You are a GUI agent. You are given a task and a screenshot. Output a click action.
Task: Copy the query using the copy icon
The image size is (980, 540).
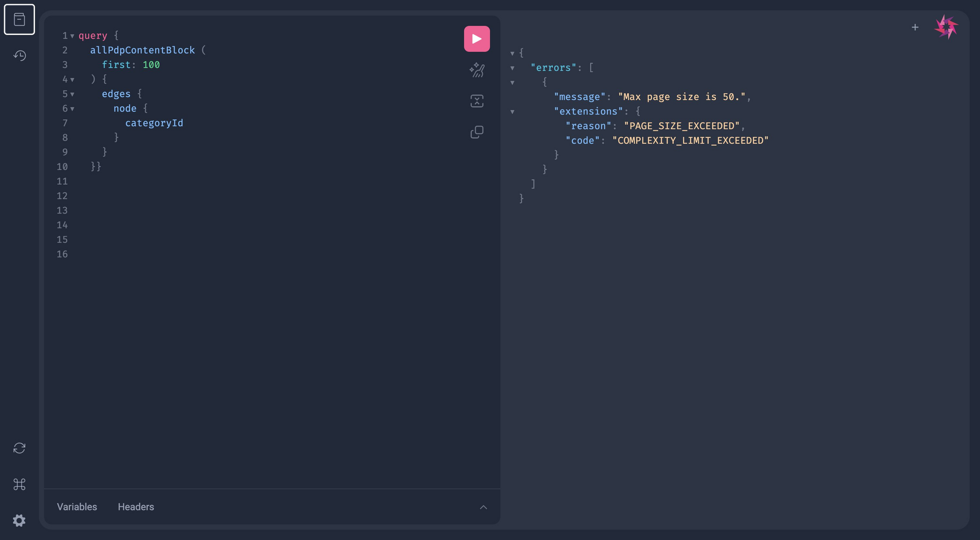pos(476,132)
